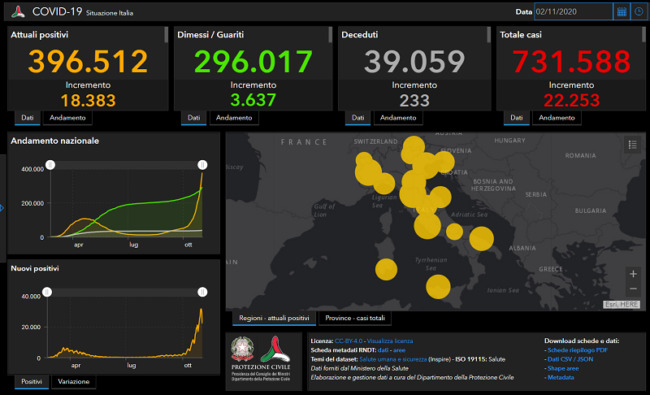Click Visualizza licenza link
650x395 pixels.
click(390, 341)
